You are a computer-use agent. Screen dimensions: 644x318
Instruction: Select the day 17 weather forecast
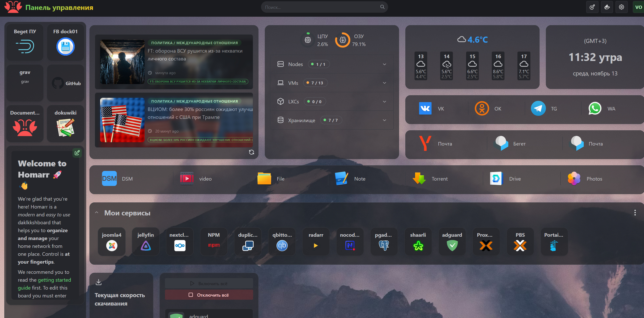coord(524,66)
